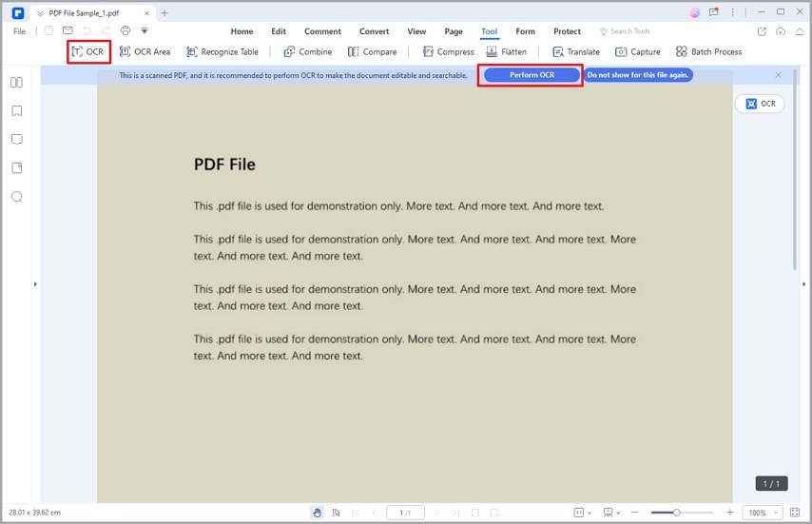Viewport: 812px width, 524px height.
Task: Click the Capture tool
Action: pyautogui.click(x=637, y=51)
